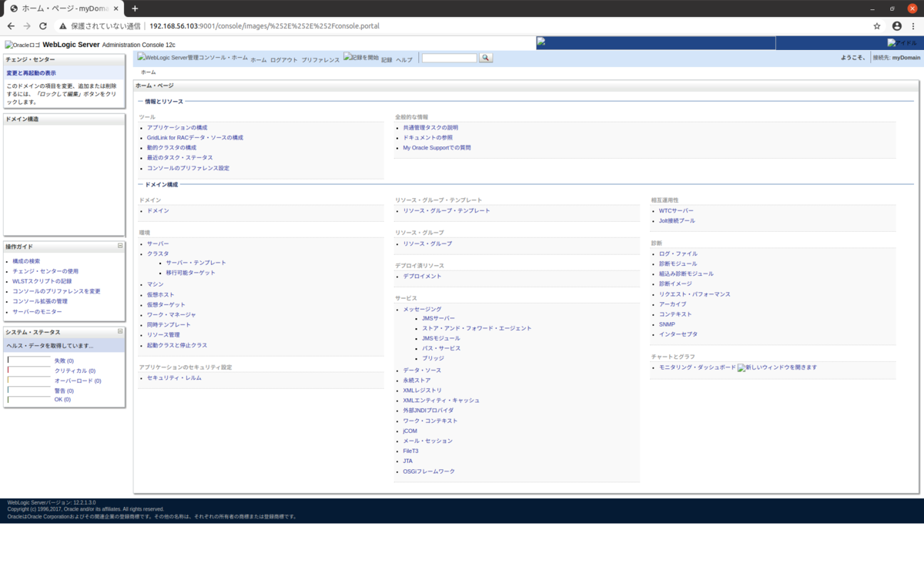Viewport: 924px width, 587px height.
Task: Open a new browser tab with plus button
Action: (x=135, y=8)
